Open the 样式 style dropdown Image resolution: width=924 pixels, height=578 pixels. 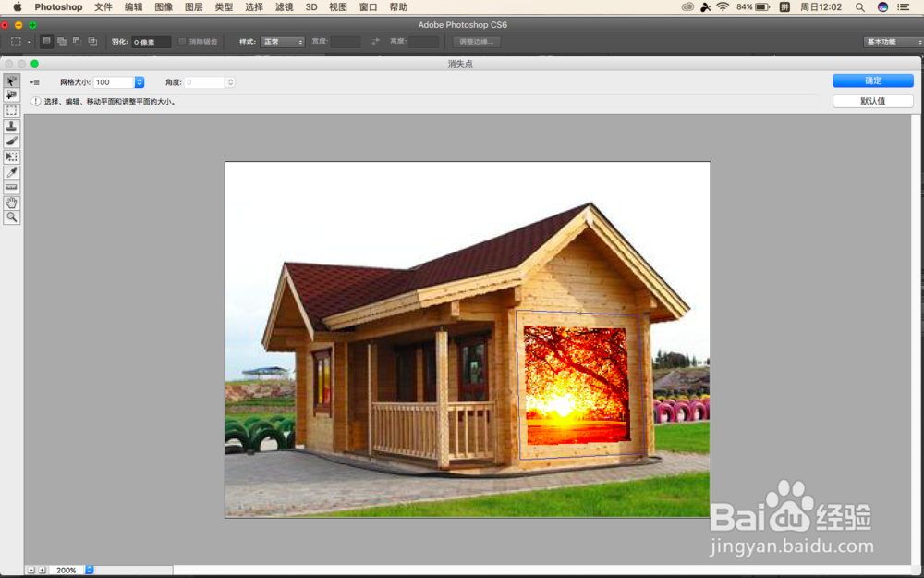click(282, 42)
